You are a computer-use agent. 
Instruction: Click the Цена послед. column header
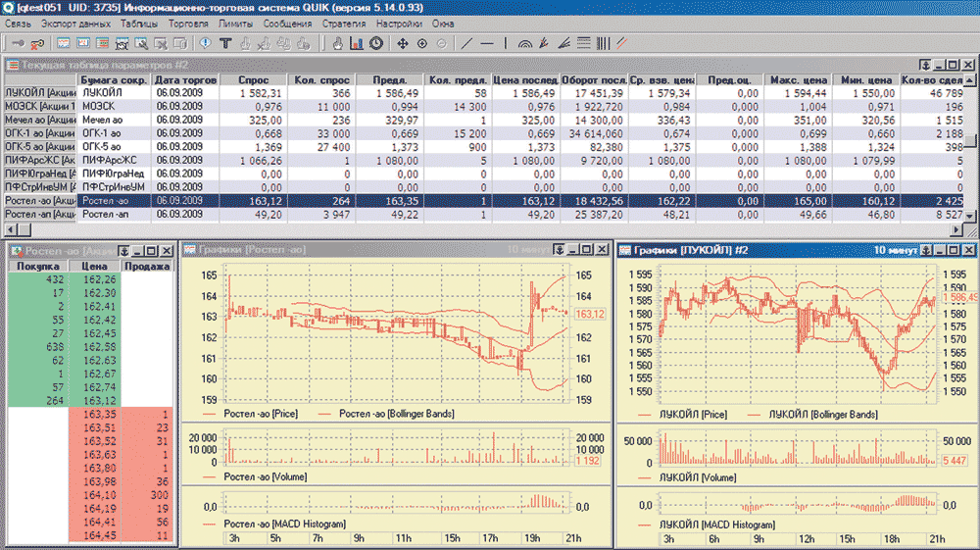525,80
